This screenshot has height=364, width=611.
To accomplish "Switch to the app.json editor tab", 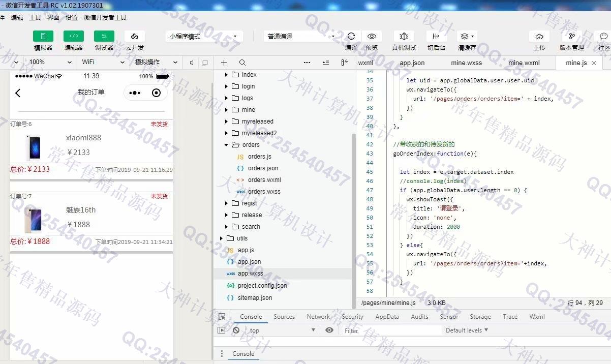I will coord(412,63).
